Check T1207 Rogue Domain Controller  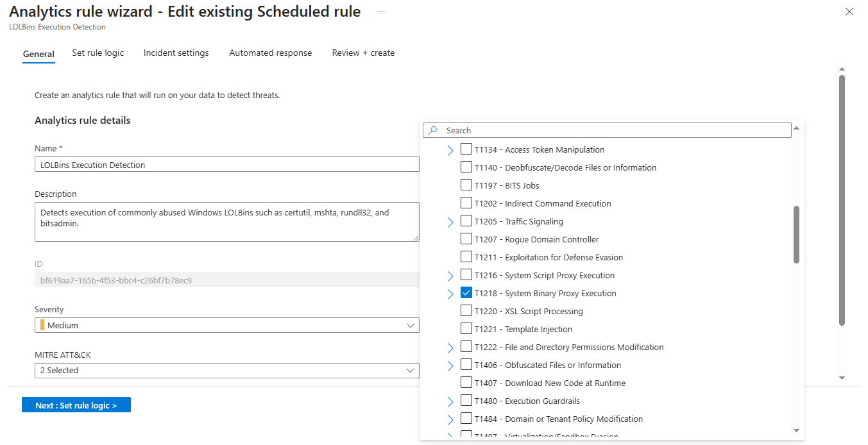466,239
